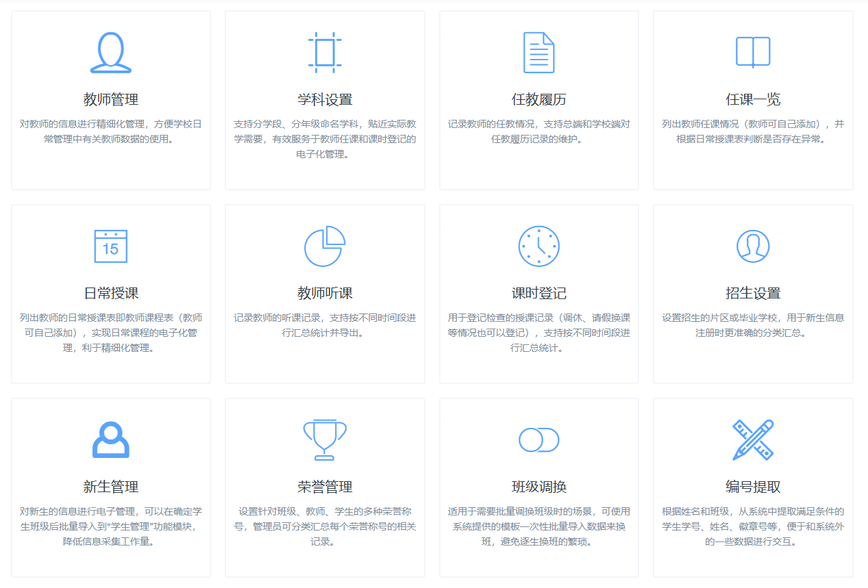The image size is (868, 588).
Task: Select the 新生管理 student avatar icon
Action: (x=110, y=439)
